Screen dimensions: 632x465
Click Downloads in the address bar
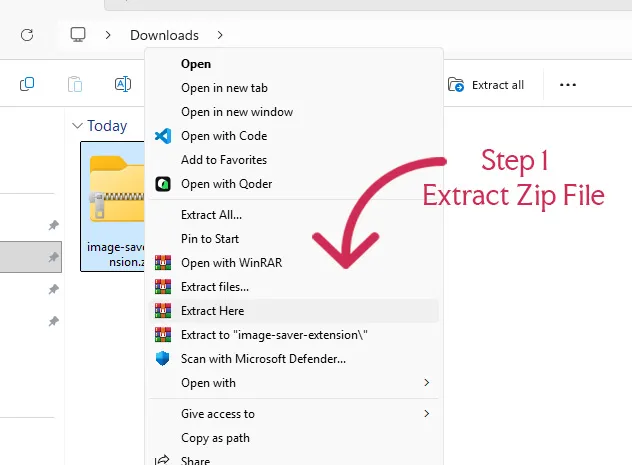164,35
